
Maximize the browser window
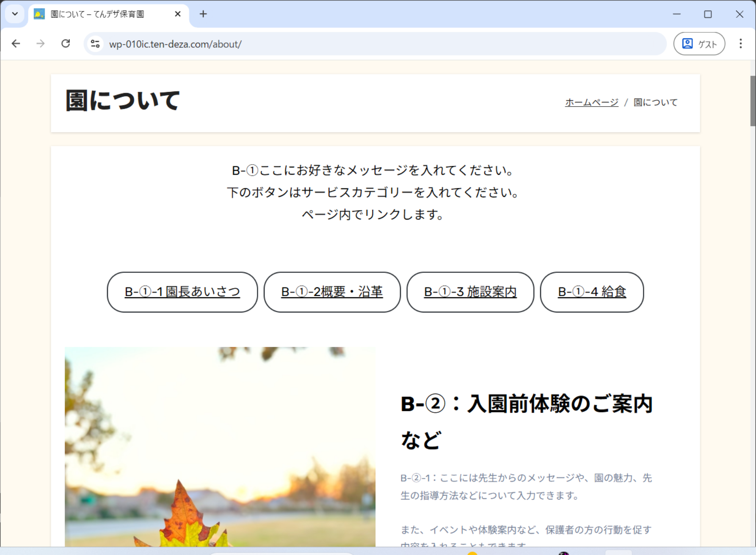[708, 14]
